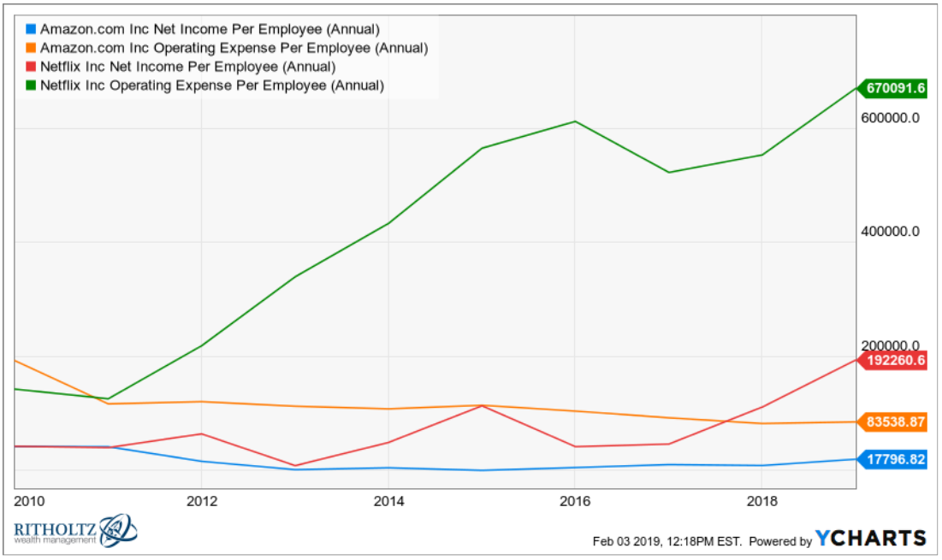Click the green 670091.6 value tag
The width and height of the screenshot is (942, 560).
[892, 88]
